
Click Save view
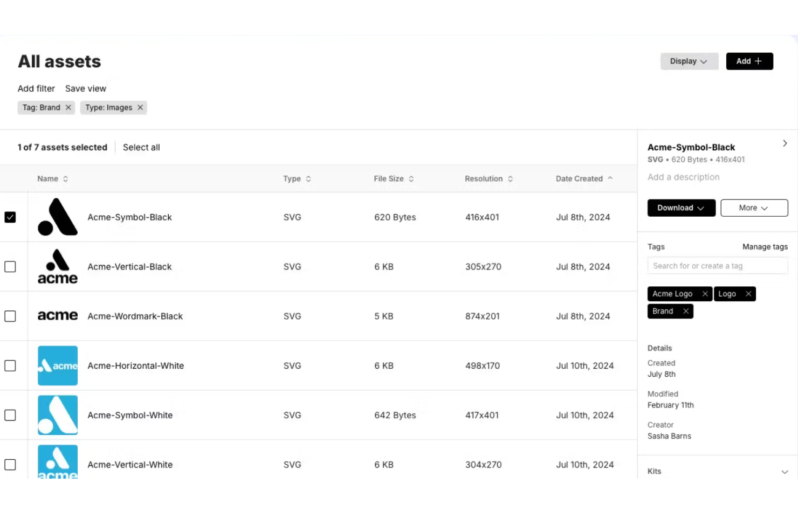(85, 88)
